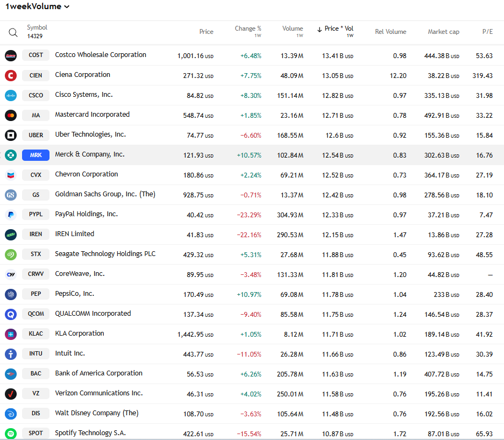
Task: Open the VZ ticker badge
Action: tap(36, 394)
